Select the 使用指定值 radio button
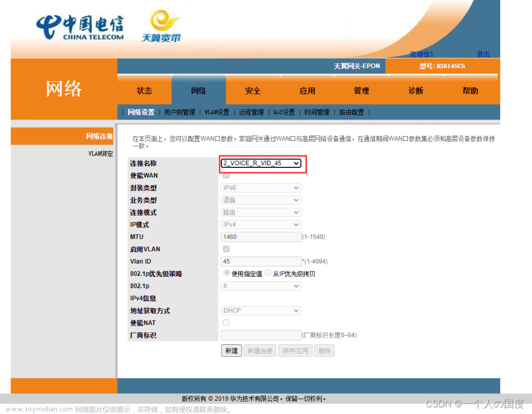The width and height of the screenshot is (532, 414). 227,273
